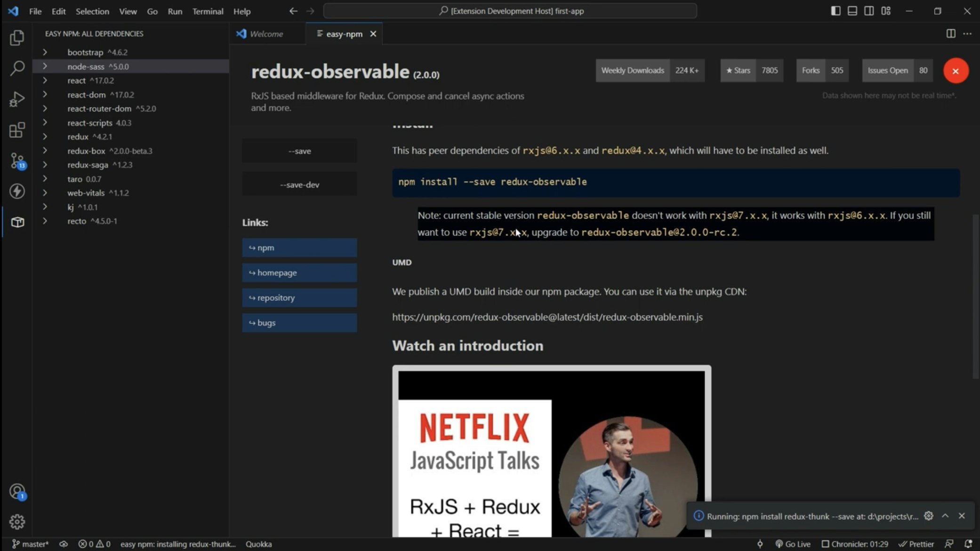Screen dimensions: 980x551
Task: Click the status bar icon left of Go Live
Action: 760,544
